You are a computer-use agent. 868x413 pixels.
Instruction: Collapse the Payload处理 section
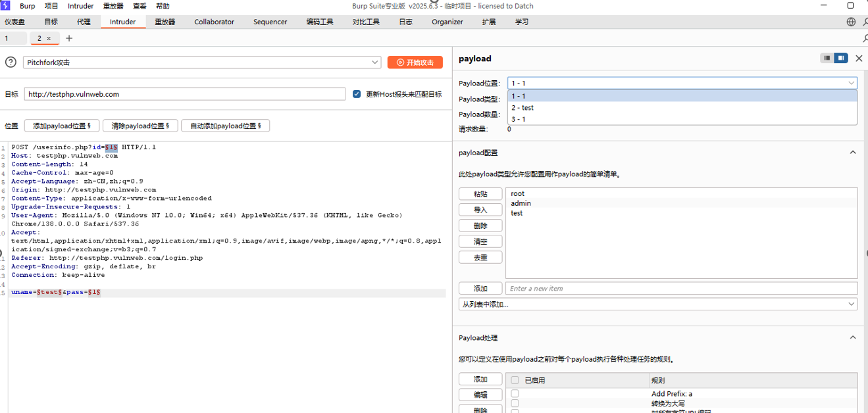point(853,337)
